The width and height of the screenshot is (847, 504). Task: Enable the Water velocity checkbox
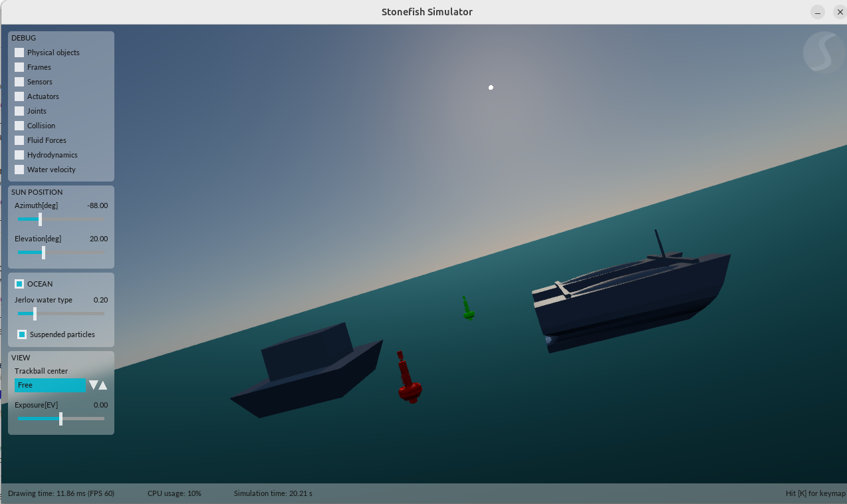pos(19,170)
